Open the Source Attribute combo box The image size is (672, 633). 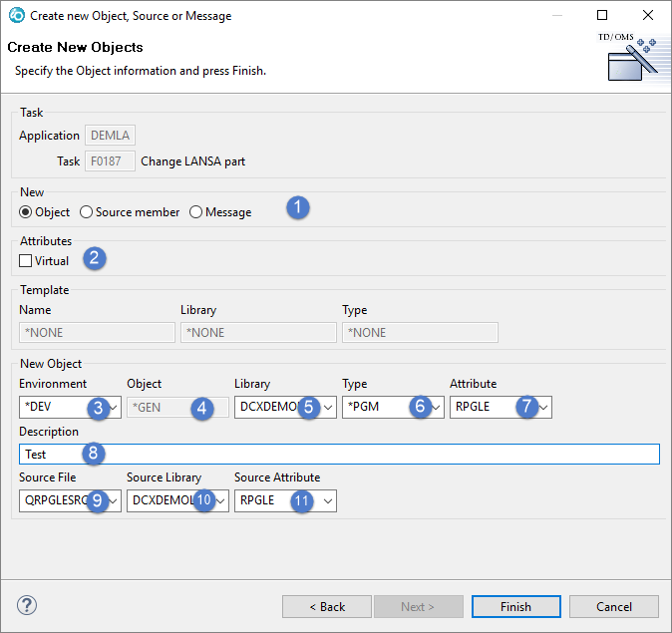tap(328, 501)
